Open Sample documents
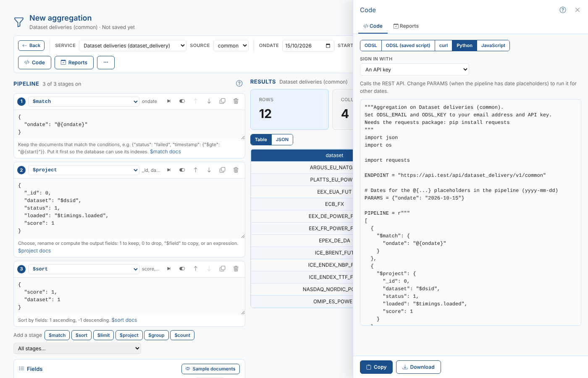Viewport: 588px width, 378px height. [210, 369]
